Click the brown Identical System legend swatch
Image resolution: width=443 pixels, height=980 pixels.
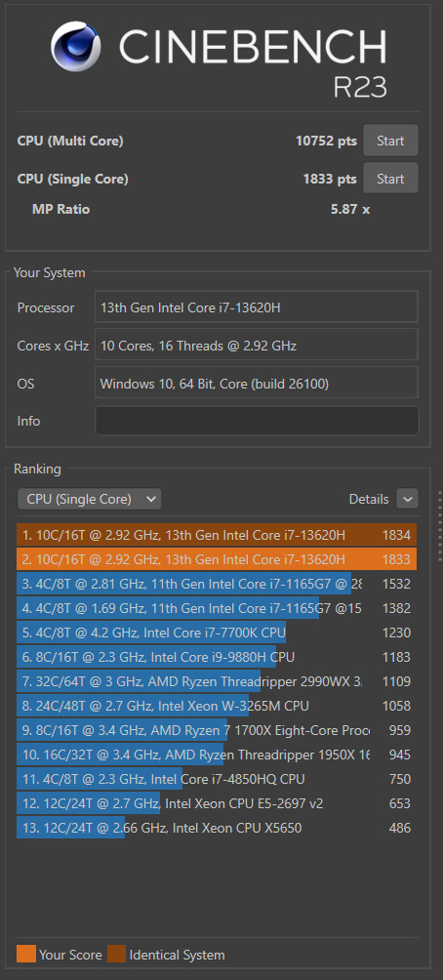pyautogui.click(x=117, y=955)
